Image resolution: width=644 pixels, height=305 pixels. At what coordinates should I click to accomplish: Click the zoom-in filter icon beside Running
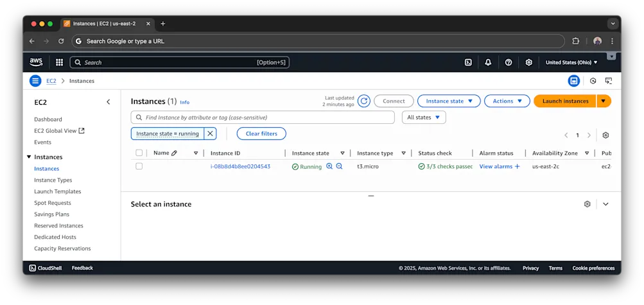click(329, 166)
